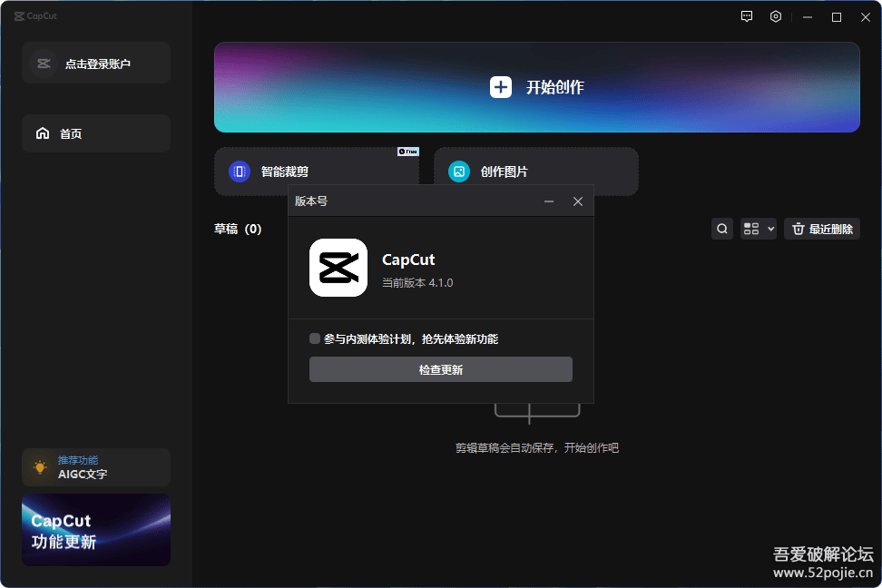Click the 智能裁剪 smart crop icon
882x588 pixels.
click(x=239, y=171)
